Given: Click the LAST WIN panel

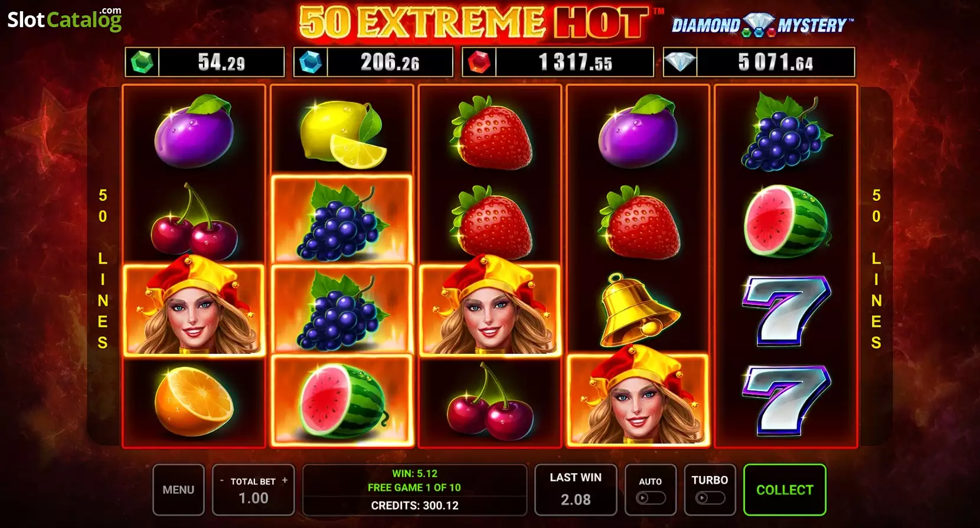Looking at the screenshot, I should coord(576,490).
